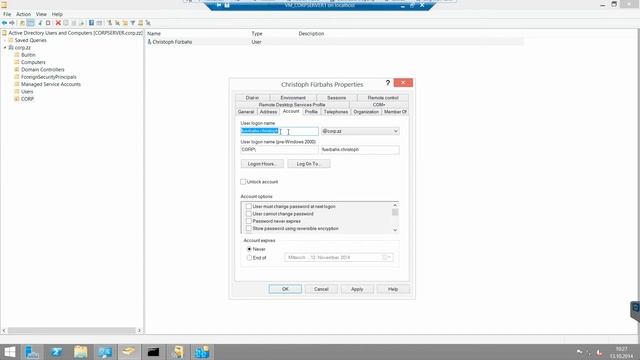The image size is (640, 360).
Task: Click the tree pane's left scroll arrow
Action: tap(4, 331)
